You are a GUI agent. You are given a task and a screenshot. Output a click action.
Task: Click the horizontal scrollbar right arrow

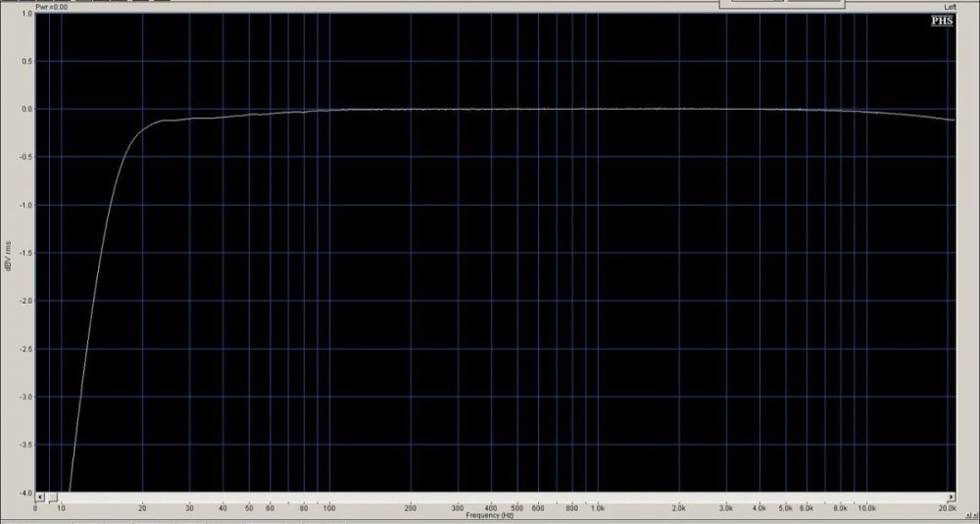point(952,497)
